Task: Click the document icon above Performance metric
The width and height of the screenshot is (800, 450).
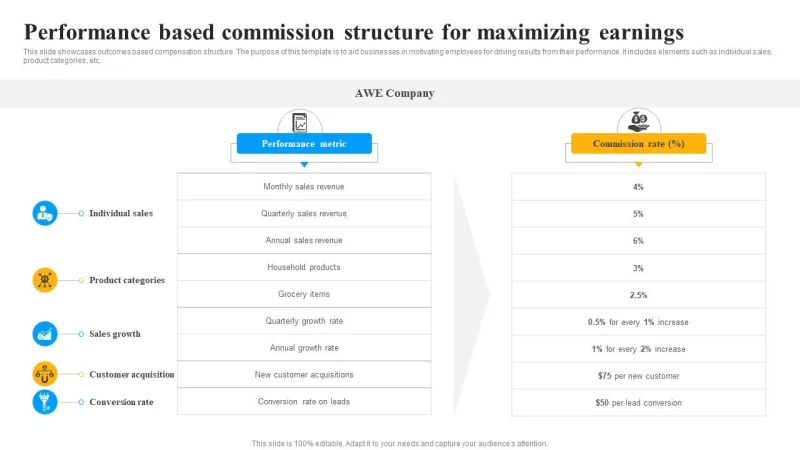Action: [x=300, y=122]
